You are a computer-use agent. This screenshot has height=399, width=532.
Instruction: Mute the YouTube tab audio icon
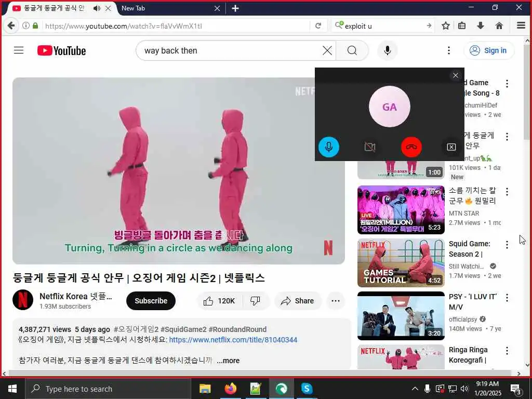click(97, 8)
